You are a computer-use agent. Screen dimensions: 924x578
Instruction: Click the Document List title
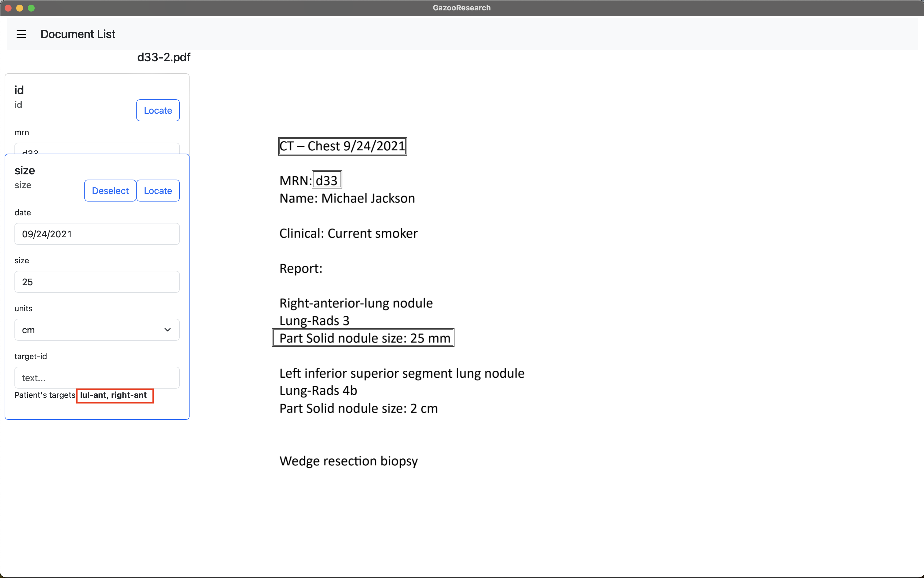pyautogui.click(x=78, y=34)
